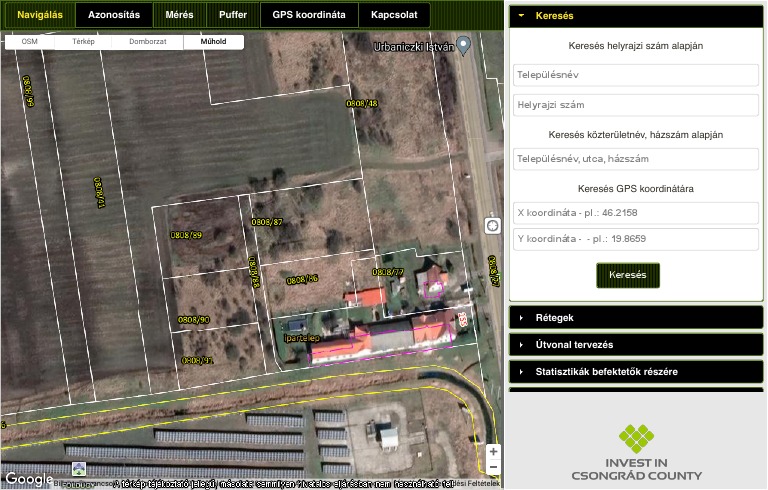Click the Helyrajzi szám input field

pyautogui.click(x=636, y=105)
